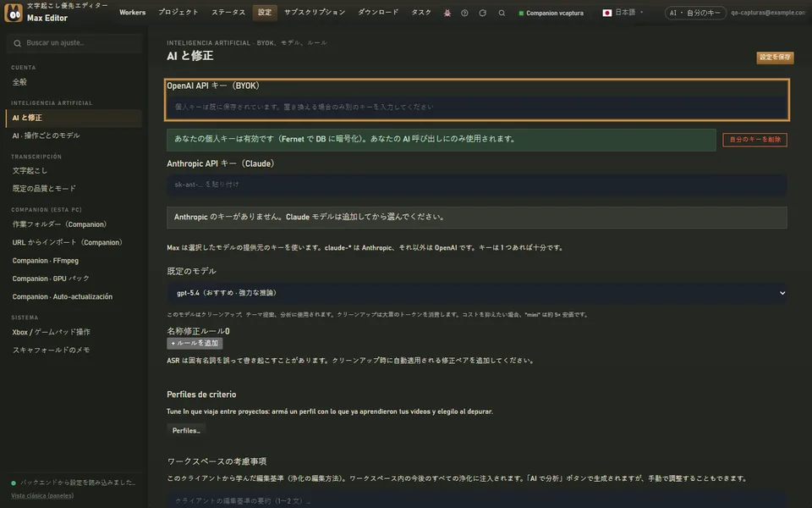
Task: Click the refresh icon in top bar
Action: click(x=483, y=13)
